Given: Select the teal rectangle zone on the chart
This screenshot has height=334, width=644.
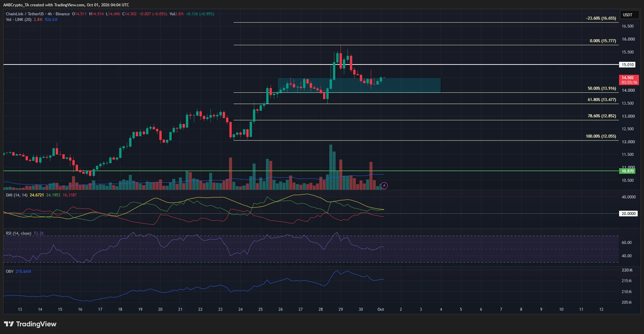Looking at the screenshot, I should (359, 85).
